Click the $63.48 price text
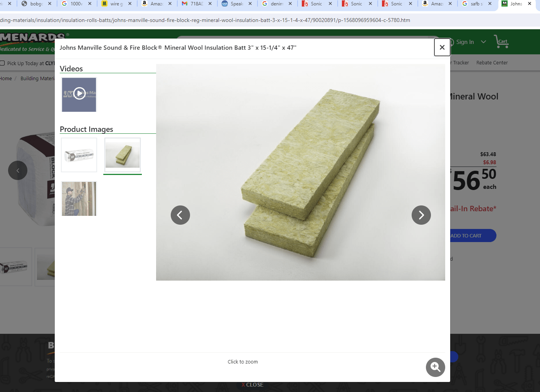 click(488, 154)
